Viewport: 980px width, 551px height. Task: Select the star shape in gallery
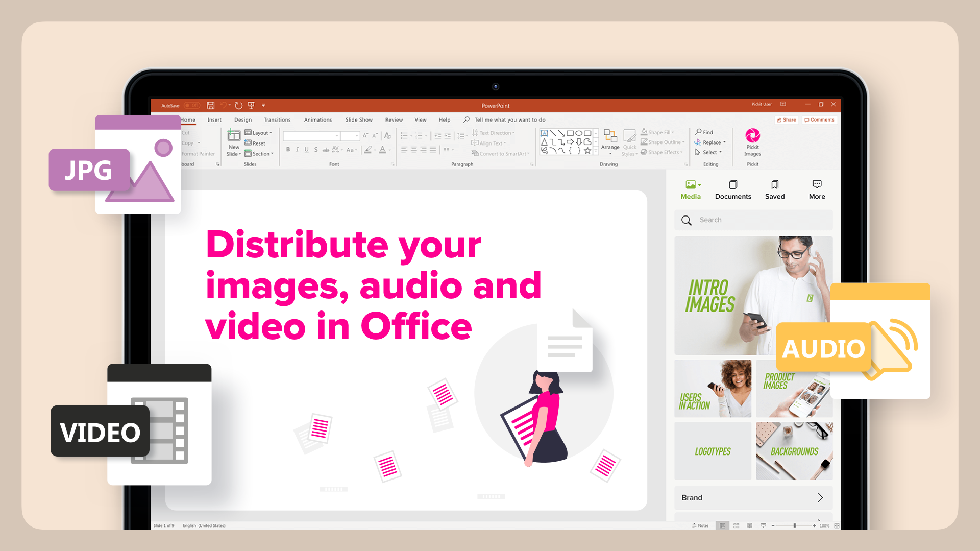(x=587, y=151)
